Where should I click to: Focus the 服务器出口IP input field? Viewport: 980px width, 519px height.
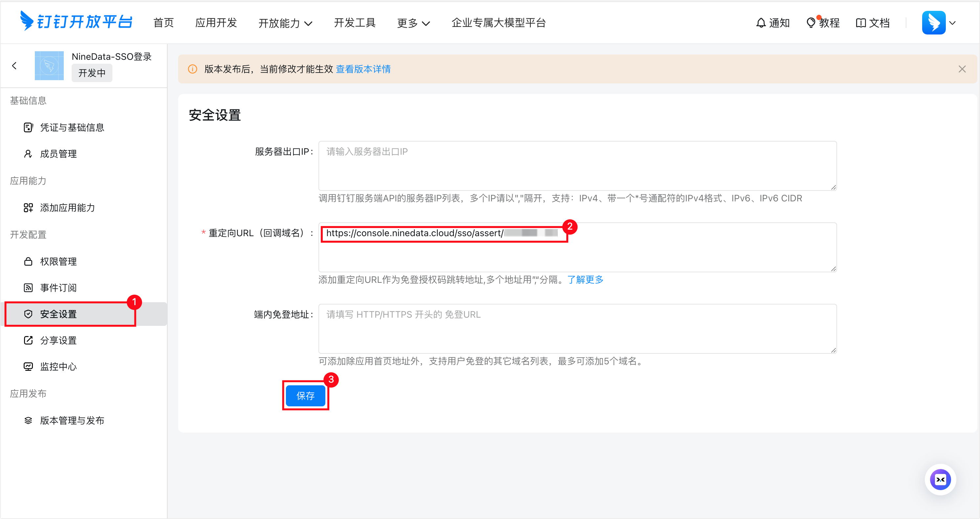coord(577,166)
